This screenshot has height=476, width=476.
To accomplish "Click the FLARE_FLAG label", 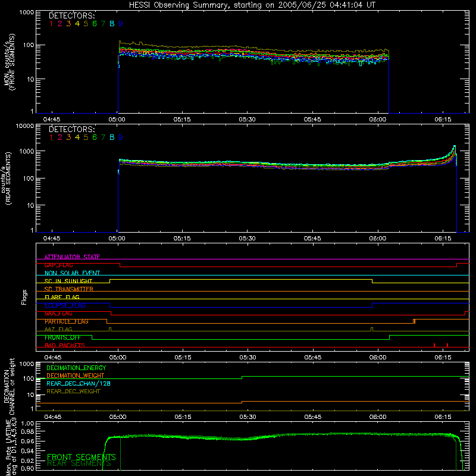I will pyautogui.click(x=62, y=297).
